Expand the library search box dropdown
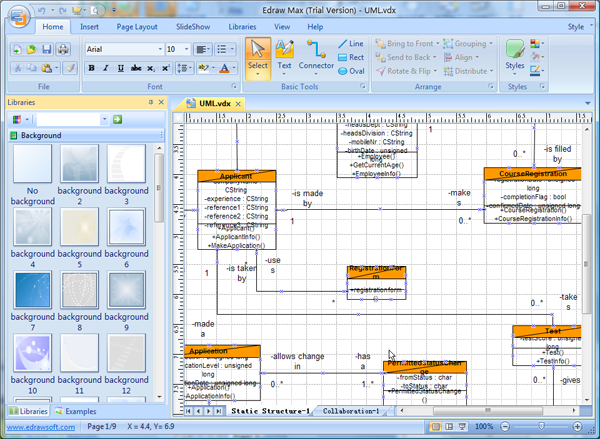The width and height of the screenshot is (600, 439). point(103,120)
